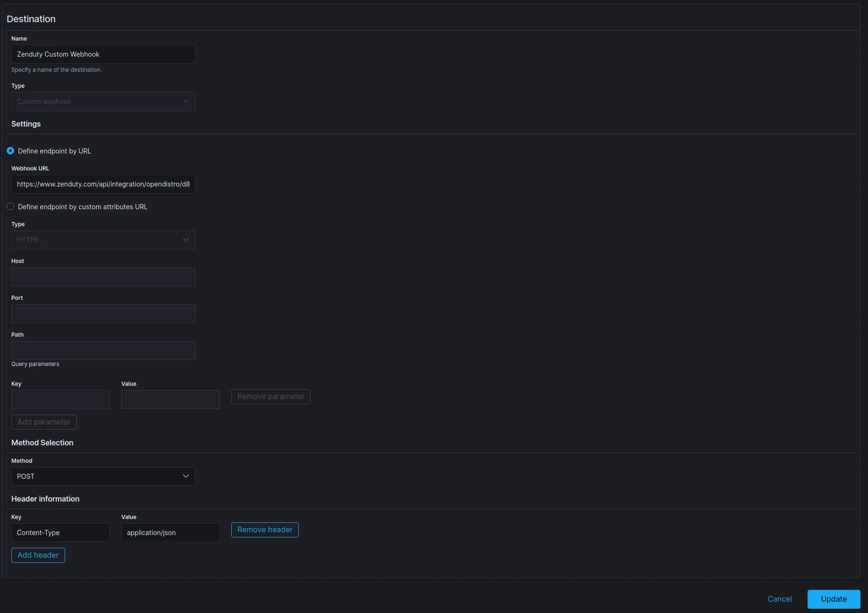Image resolution: width=868 pixels, height=613 pixels.
Task: Click the Method Selection heading
Action: point(42,443)
